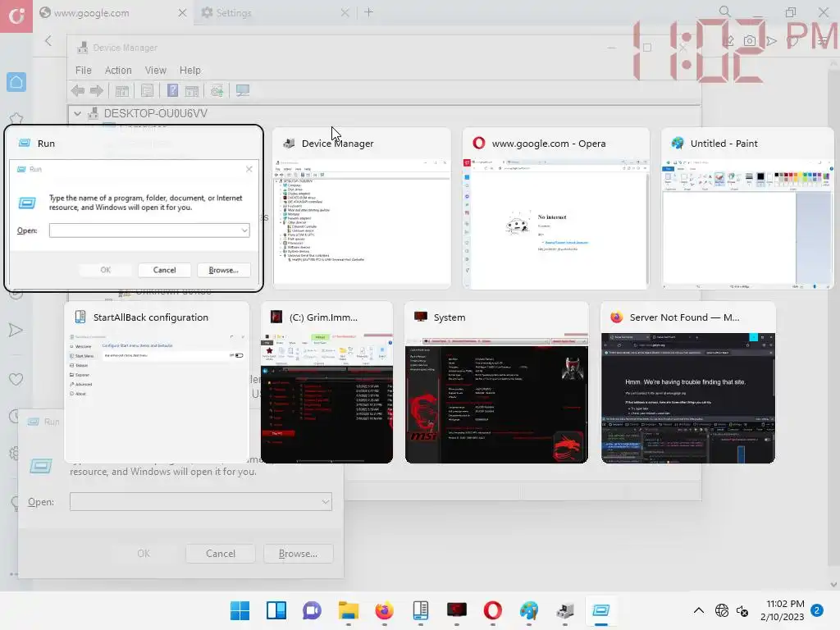
Task: Switch to the (C:) Grim.Imm... Explorer thumbnail
Action: tap(326, 382)
